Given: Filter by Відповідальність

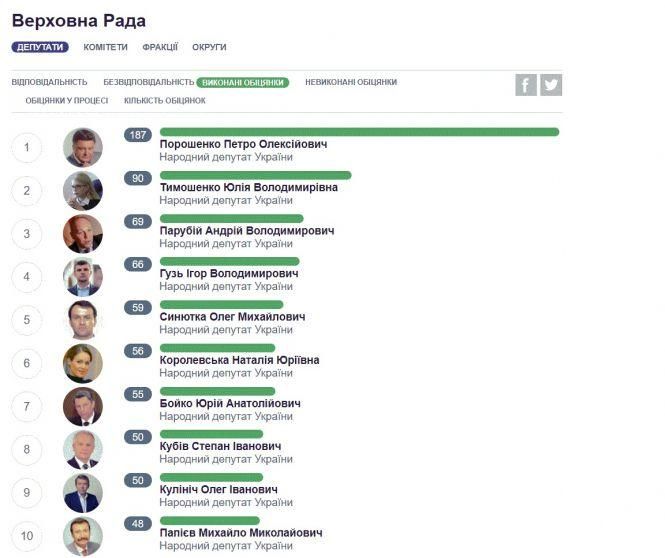Looking at the screenshot, I should (x=49, y=82).
